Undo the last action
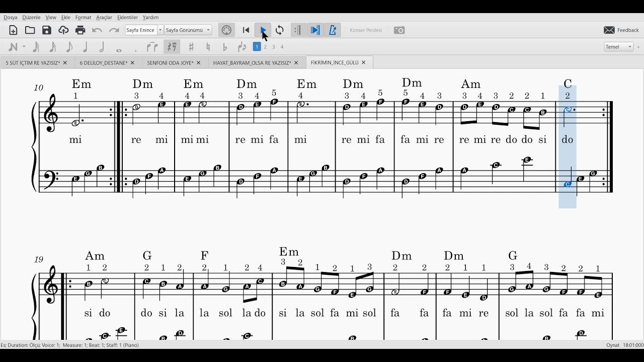The image size is (644, 362). click(x=97, y=30)
